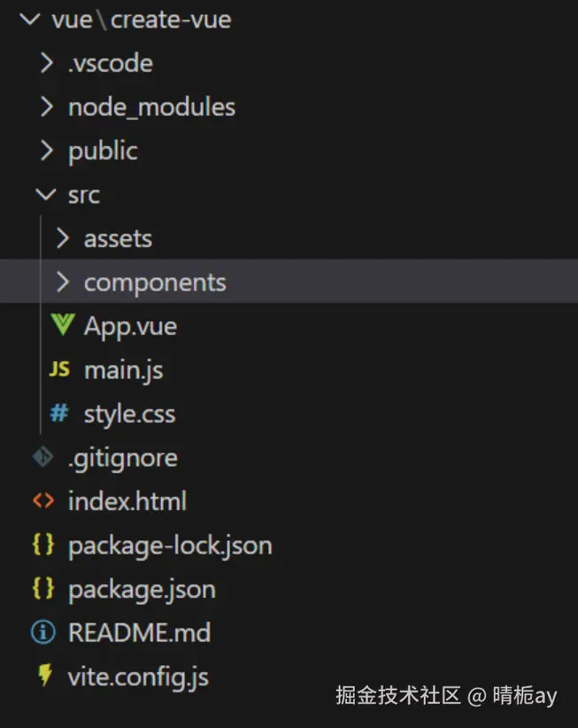This screenshot has height=728, width=578.
Task: Open the App.vue file
Action: tap(130, 326)
